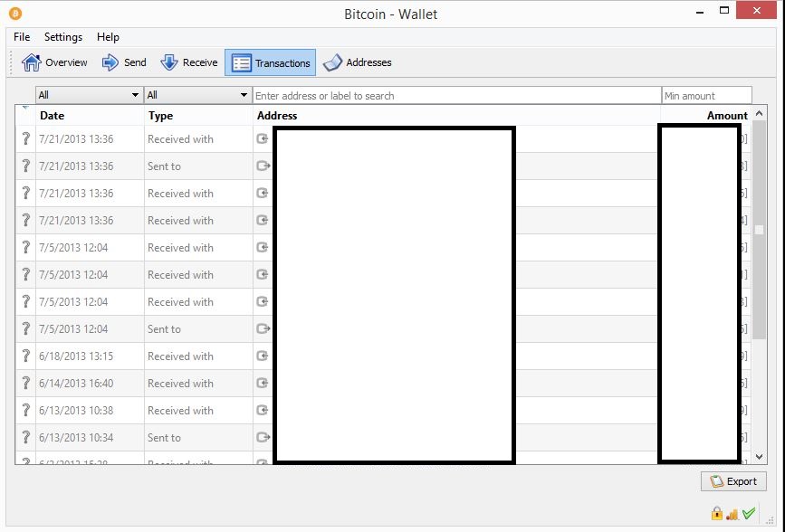785x532 pixels.
Task: Click the Bitcoin logo in the title bar
Action: pos(15,14)
